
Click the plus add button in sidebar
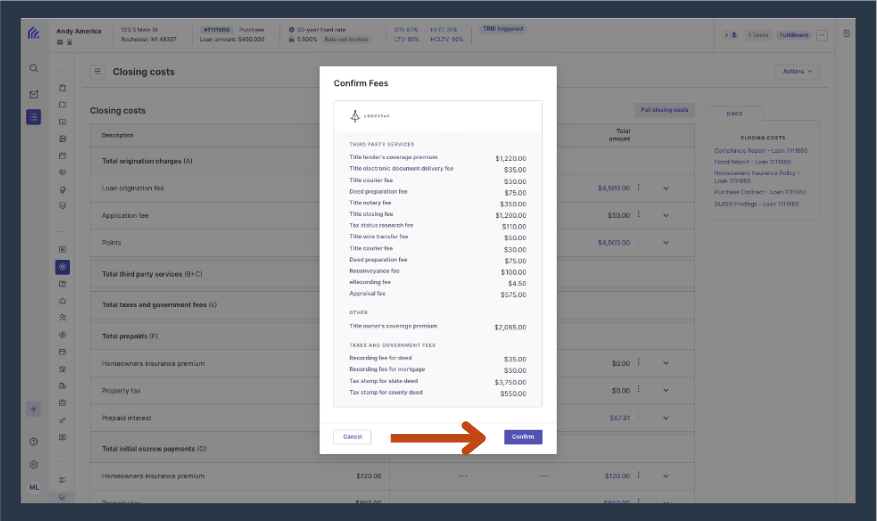pos(34,409)
